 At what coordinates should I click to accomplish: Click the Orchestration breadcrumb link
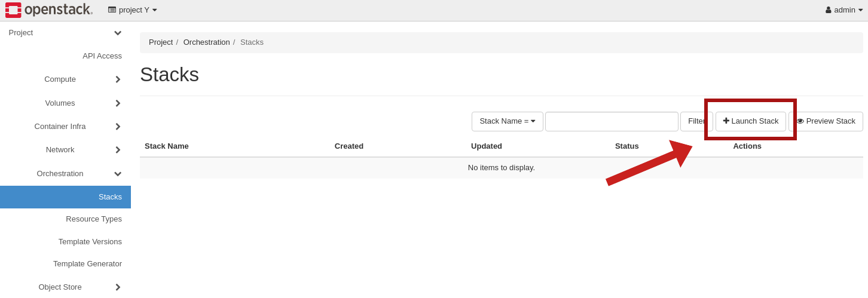(x=206, y=42)
